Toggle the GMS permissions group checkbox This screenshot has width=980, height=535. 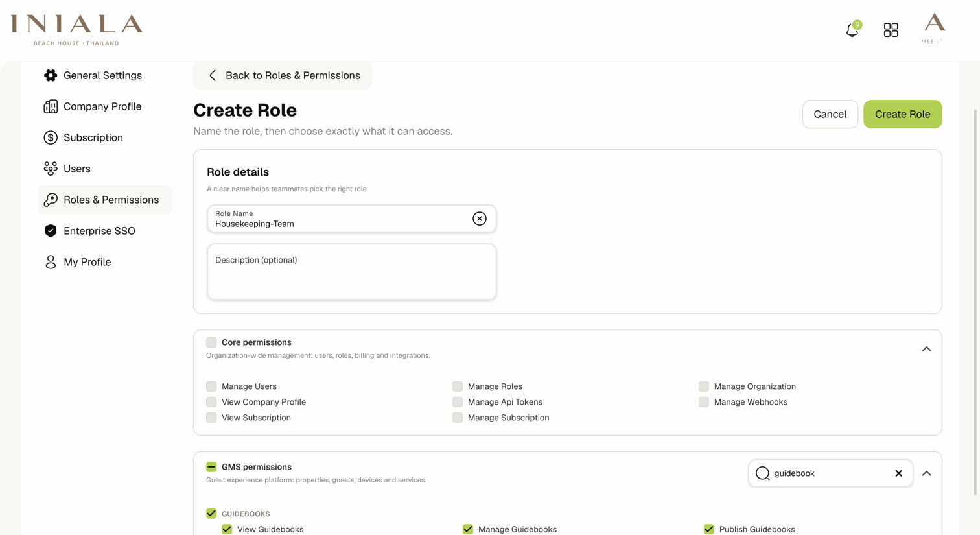[x=211, y=467]
